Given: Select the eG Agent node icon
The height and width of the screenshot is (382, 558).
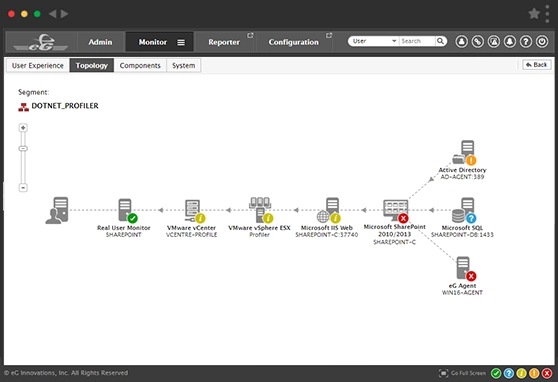Looking at the screenshot, I should pos(466,269).
